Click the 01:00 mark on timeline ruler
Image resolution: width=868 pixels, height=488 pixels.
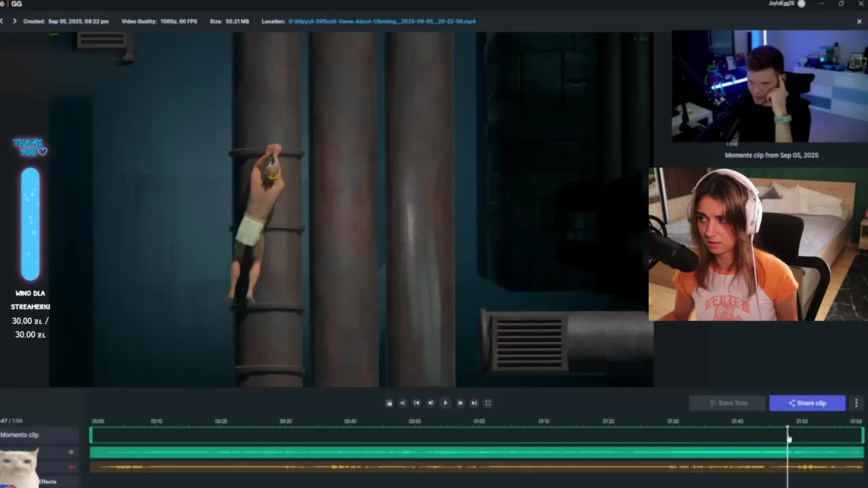point(479,422)
